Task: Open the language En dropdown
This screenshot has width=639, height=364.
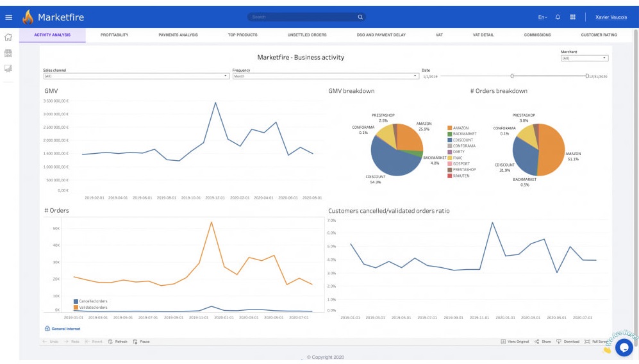Action: click(x=542, y=17)
